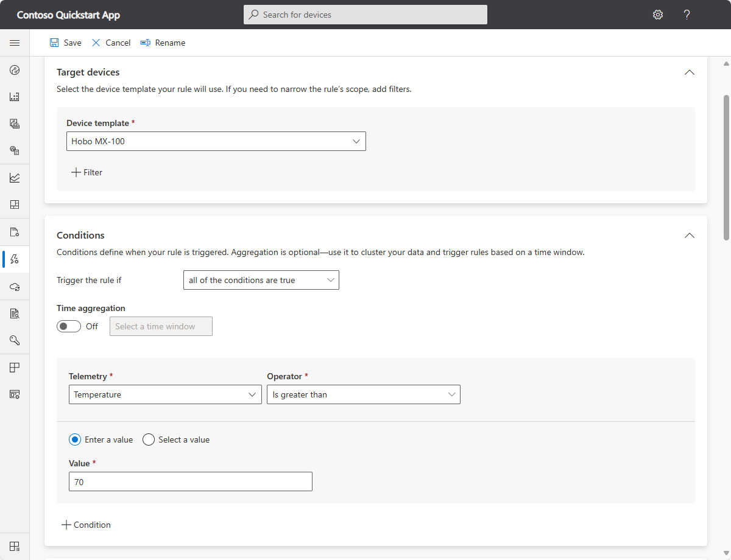Open Data export cloud icon in sidebar
Viewport: 731px width, 560px height.
click(x=15, y=287)
